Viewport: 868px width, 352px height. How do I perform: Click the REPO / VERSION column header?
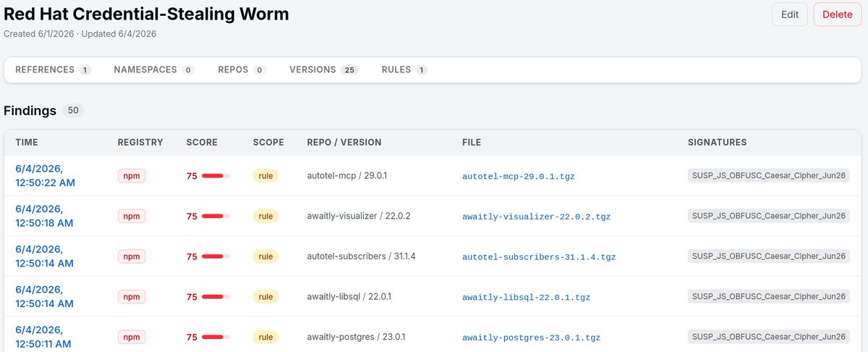344,143
